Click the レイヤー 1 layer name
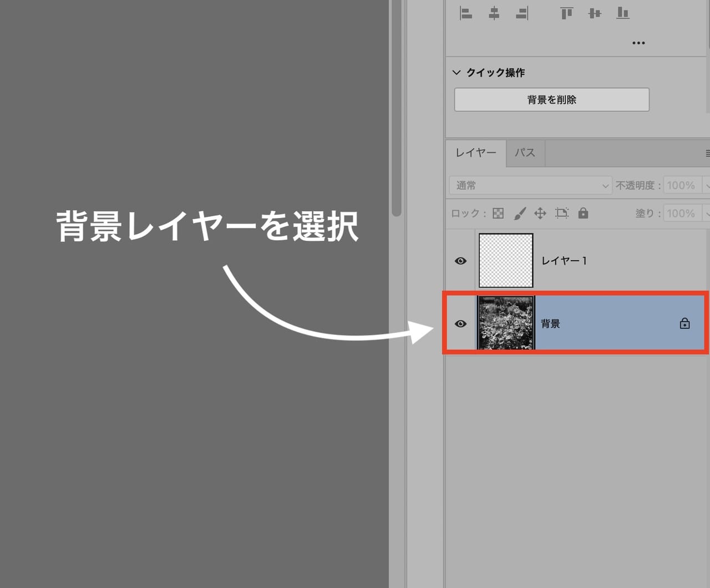Image resolution: width=710 pixels, height=588 pixels. [x=564, y=261]
